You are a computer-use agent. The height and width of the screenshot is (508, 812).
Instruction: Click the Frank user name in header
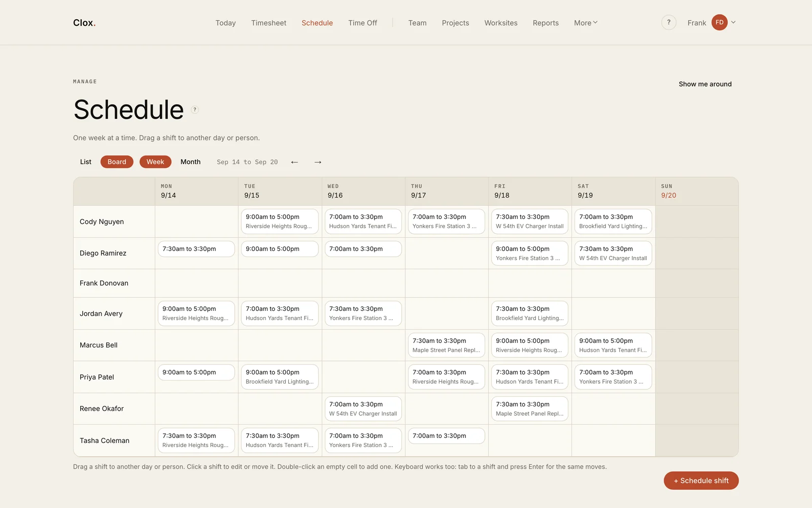[696, 23]
